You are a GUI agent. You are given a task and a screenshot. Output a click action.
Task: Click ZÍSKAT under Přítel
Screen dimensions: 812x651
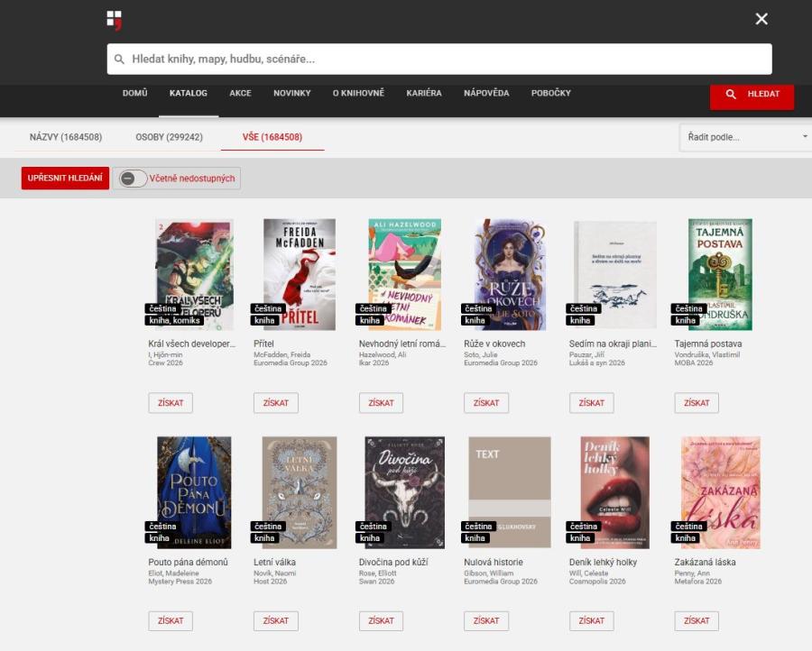click(275, 403)
